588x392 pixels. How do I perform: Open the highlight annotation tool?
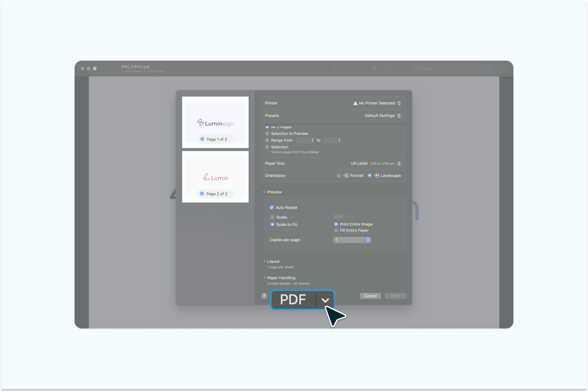387,68
